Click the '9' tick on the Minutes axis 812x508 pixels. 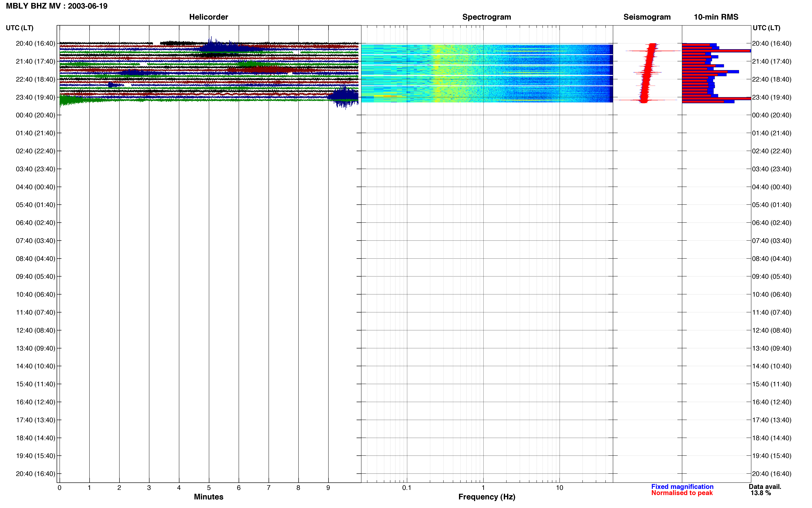[328, 487]
